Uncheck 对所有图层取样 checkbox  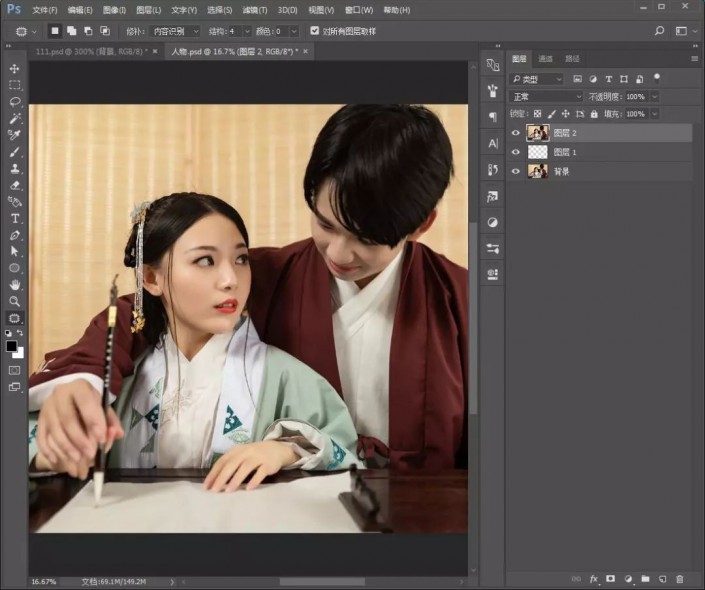(x=315, y=31)
